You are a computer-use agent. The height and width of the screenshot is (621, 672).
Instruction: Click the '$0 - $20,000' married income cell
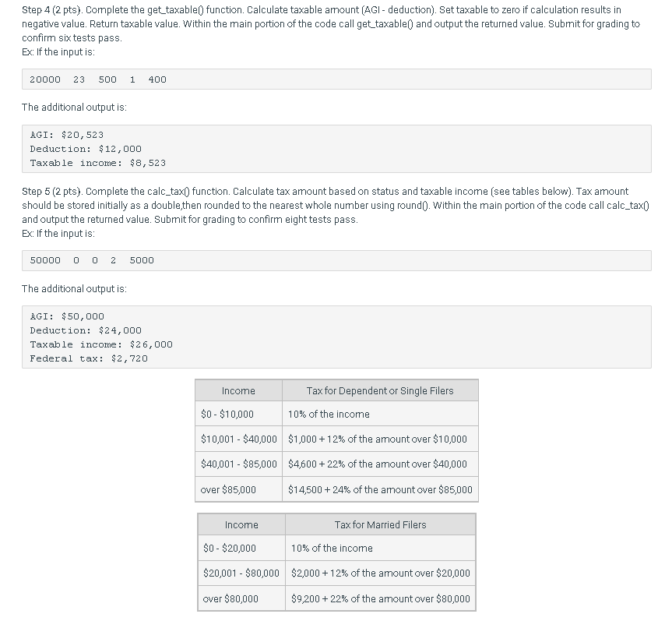pos(241,548)
